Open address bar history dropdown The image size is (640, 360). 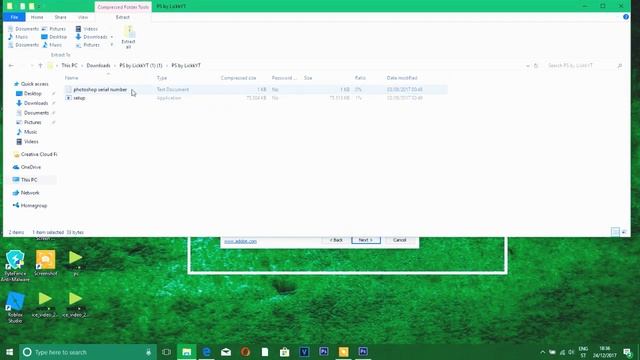click(528, 66)
